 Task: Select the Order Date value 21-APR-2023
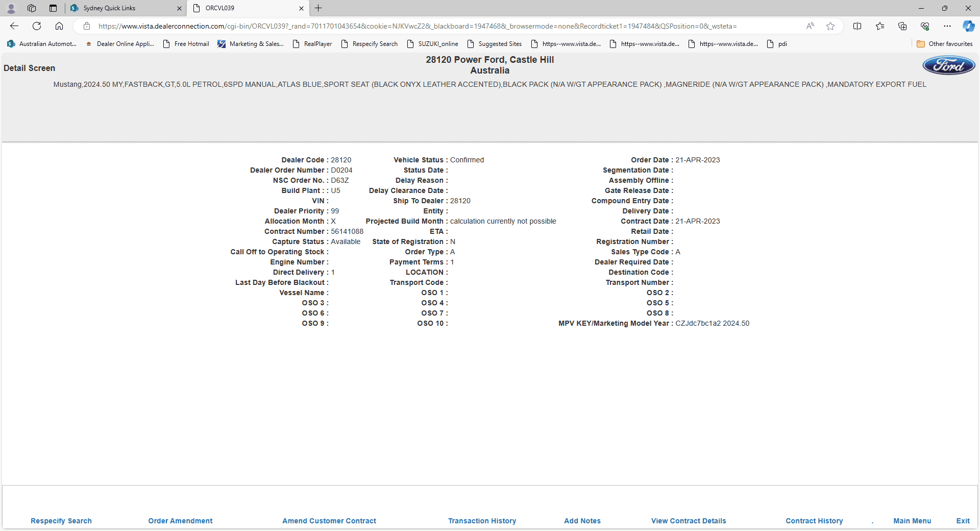pos(698,160)
